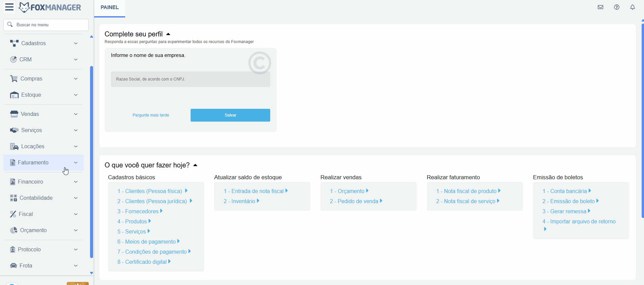Click 'Pergunte mais tarde' link
Screen dimensions: 644x285
pos(151,115)
